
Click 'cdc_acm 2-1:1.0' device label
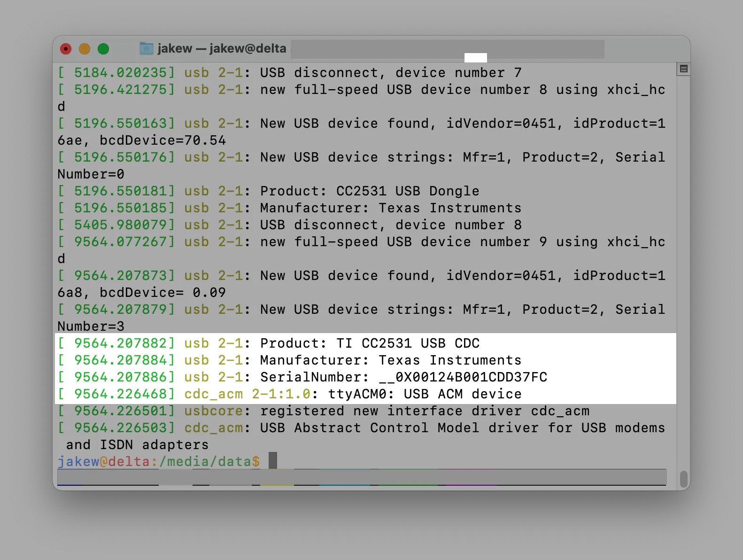click(247, 394)
